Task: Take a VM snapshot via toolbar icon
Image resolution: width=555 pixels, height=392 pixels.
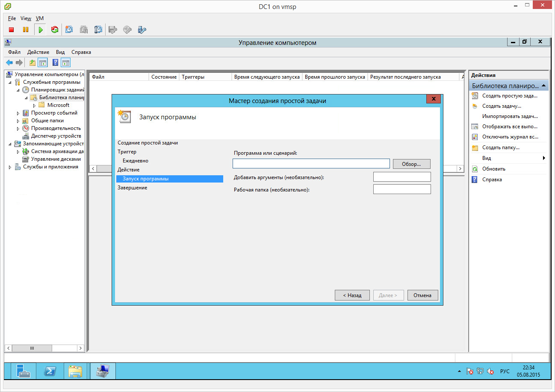Action: [x=69, y=29]
